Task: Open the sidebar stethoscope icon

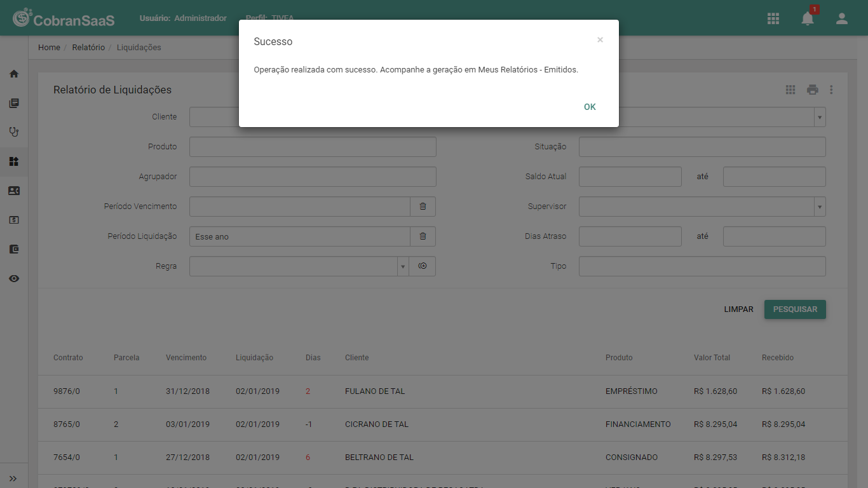Action: pyautogui.click(x=14, y=132)
